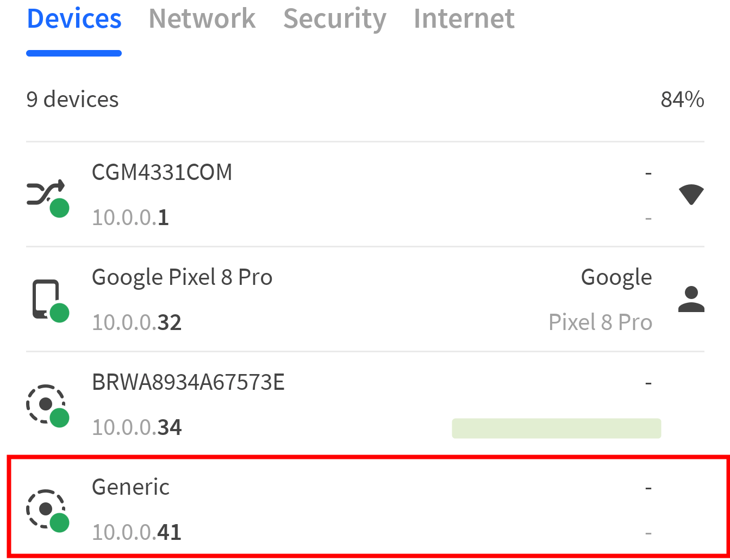The image size is (730, 560).
Task: Switch to the Network tab
Action: click(202, 18)
